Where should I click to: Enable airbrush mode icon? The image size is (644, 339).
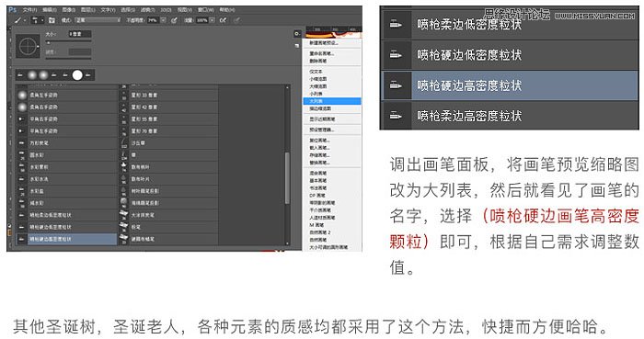coord(223,20)
